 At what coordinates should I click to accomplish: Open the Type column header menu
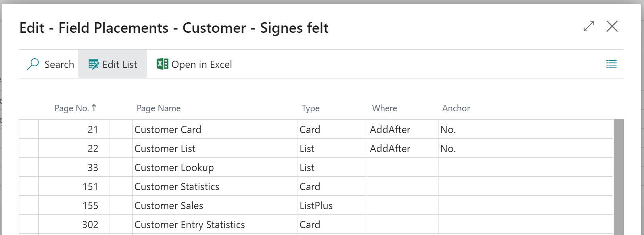point(310,108)
